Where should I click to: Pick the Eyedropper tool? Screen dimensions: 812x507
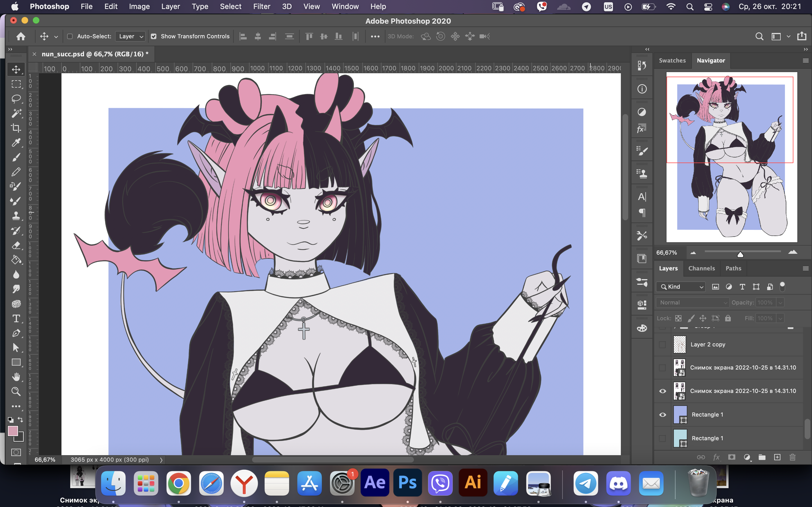tap(16, 143)
